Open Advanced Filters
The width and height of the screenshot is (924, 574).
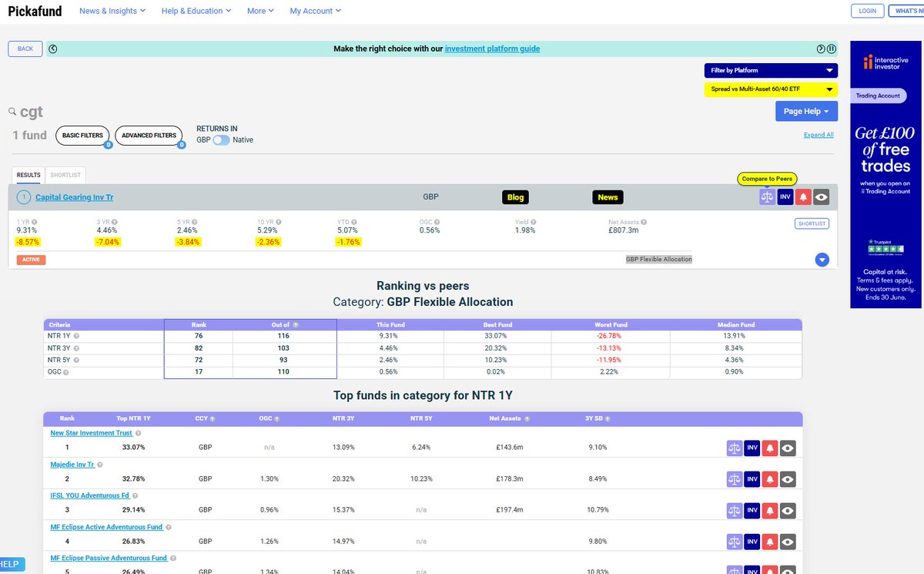click(x=149, y=136)
